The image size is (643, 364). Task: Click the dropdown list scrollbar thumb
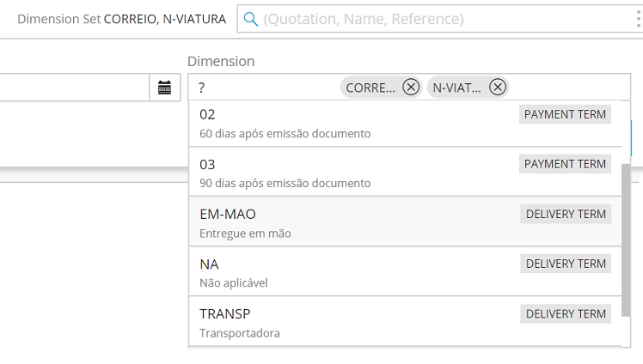click(x=626, y=240)
